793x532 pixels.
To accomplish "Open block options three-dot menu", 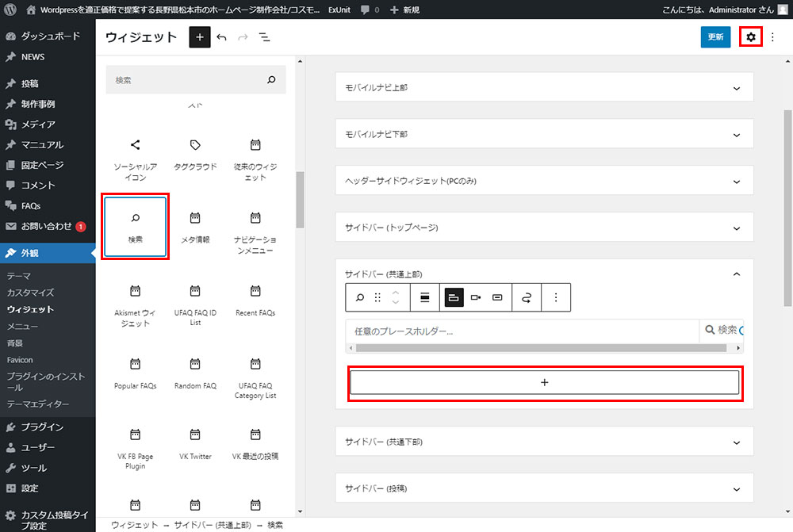I will [x=556, y=297].
